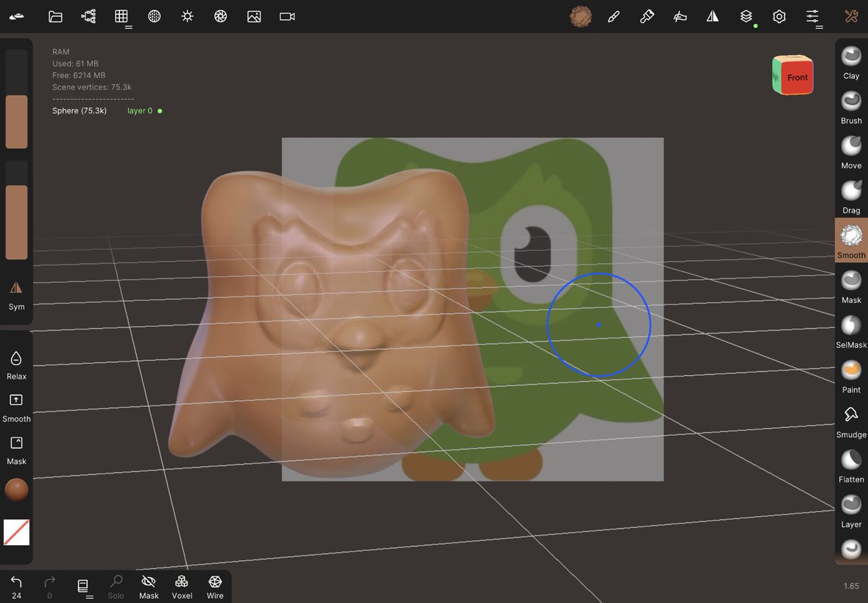Open the Stroke pen settings

613,16
